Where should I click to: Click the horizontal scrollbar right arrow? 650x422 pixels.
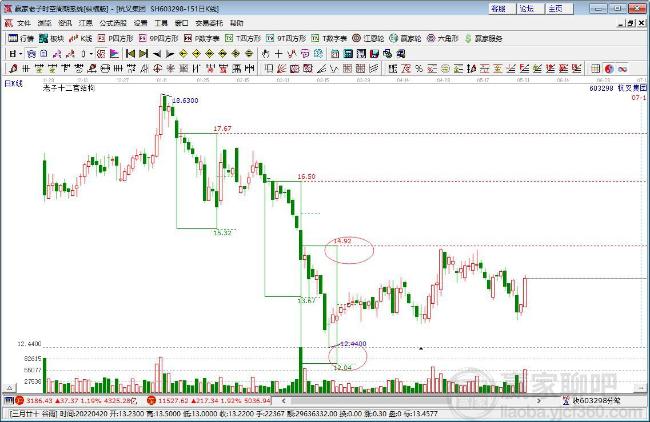[538, 400]
